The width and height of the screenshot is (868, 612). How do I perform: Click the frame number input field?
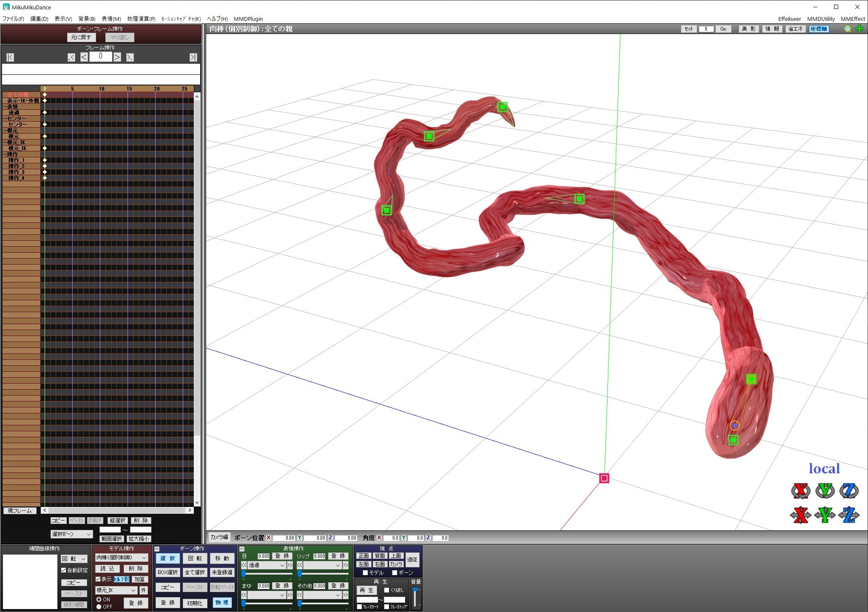[101, 57]
